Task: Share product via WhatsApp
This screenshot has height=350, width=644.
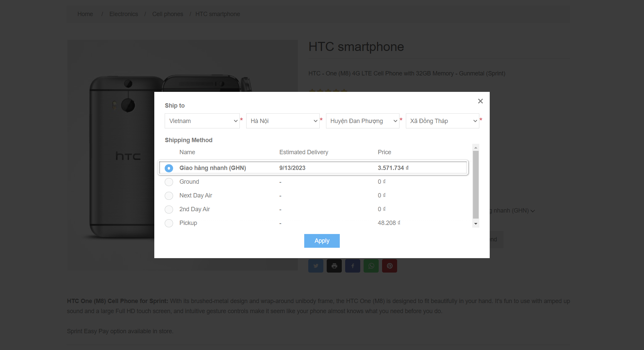Action: click(x=371, y=266)
